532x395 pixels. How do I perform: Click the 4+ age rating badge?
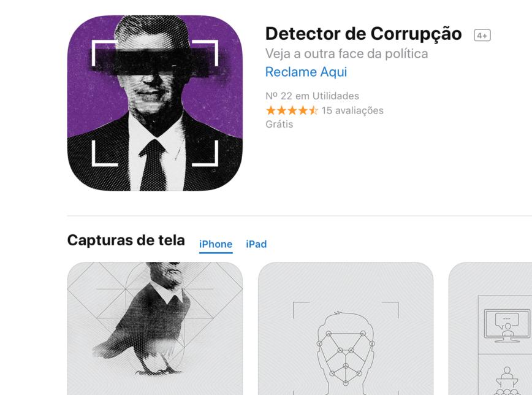pos(482,36)
